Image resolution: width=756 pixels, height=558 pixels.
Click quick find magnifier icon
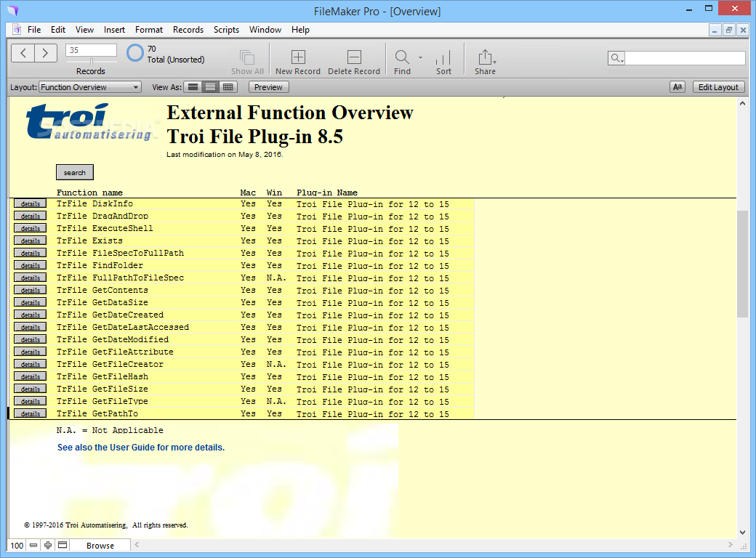pos(616,58)
